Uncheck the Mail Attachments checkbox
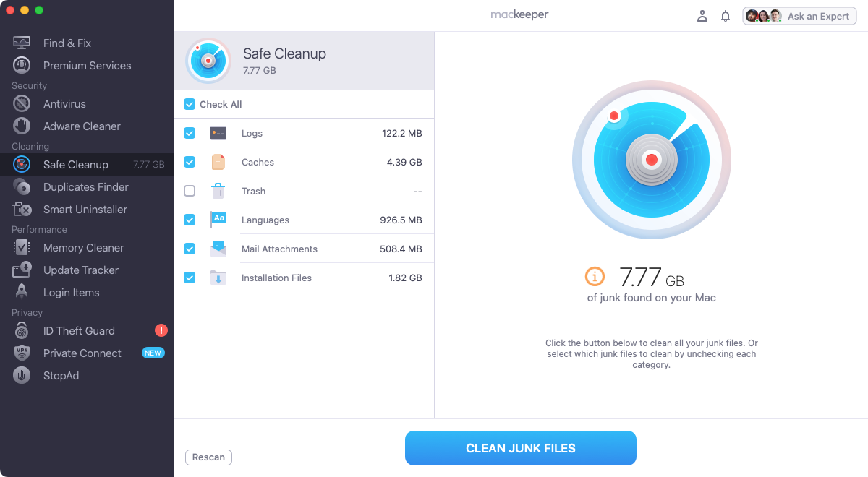Image resolution: width=868 pixels, height=477 pixels. tap(190, 249)
